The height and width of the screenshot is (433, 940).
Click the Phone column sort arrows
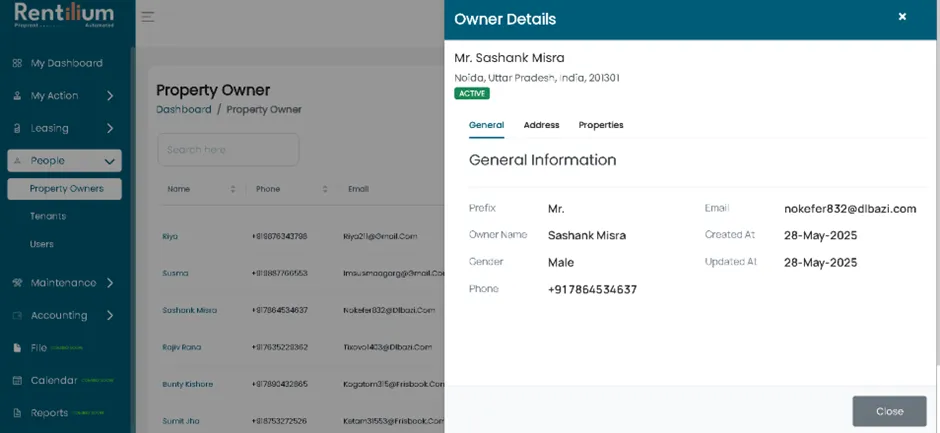point(325,189)
